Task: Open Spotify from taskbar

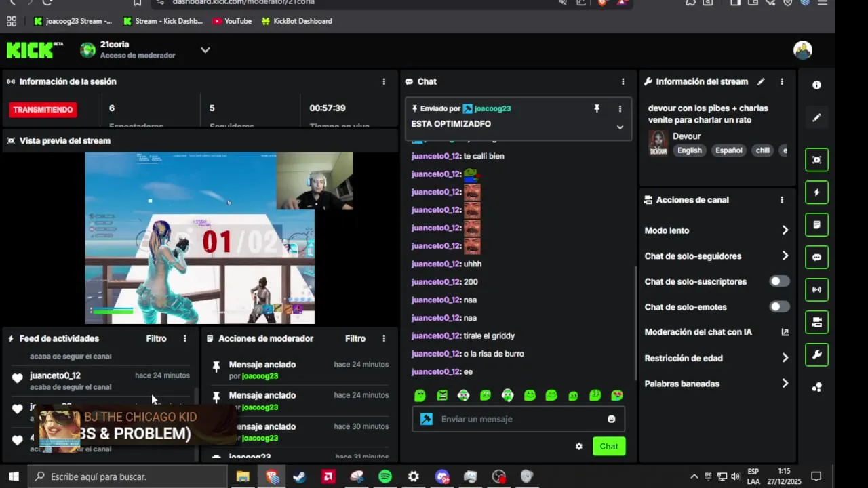Action: click(385, 476)
